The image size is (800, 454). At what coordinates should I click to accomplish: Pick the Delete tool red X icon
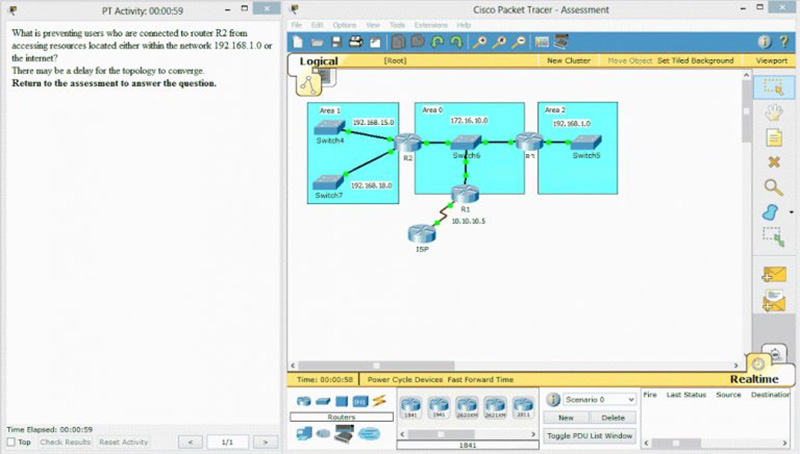773,162
